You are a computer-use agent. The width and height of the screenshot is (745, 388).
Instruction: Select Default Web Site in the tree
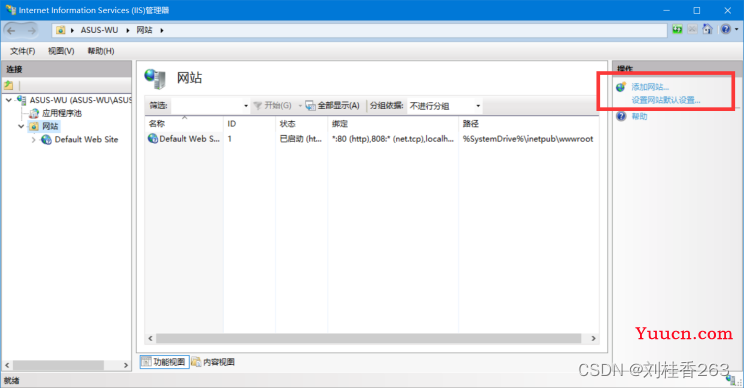point(86,140)
